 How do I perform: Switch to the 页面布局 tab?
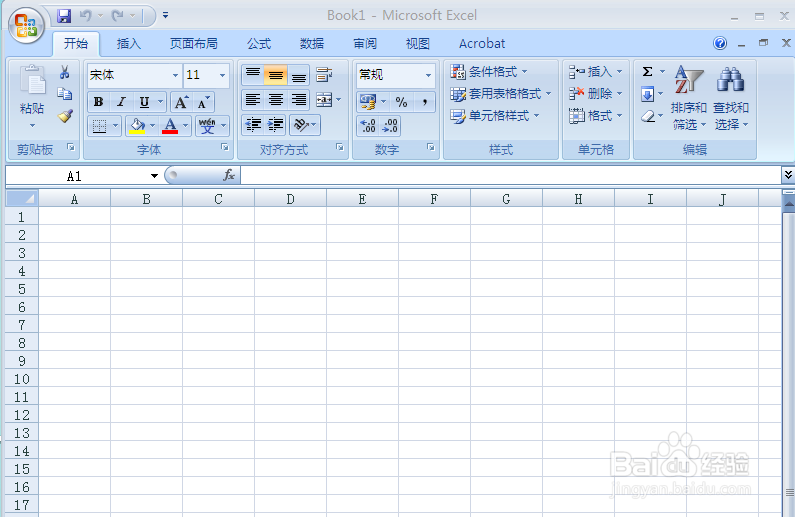coord(194,44)
